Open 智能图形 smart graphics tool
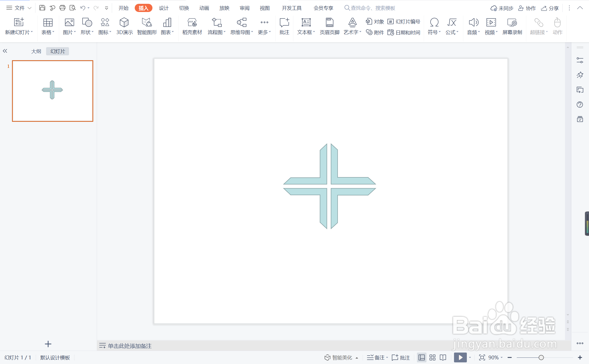 [x=147, y=26]
